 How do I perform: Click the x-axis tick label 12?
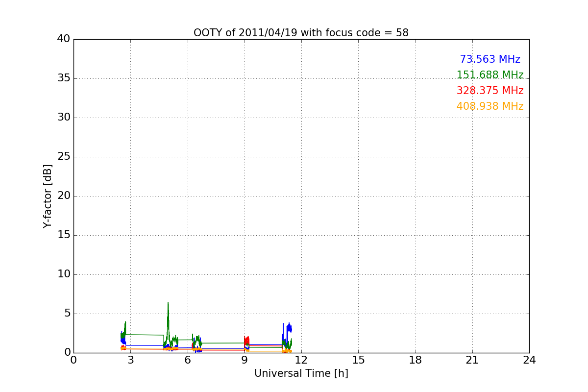click(301, 360)
